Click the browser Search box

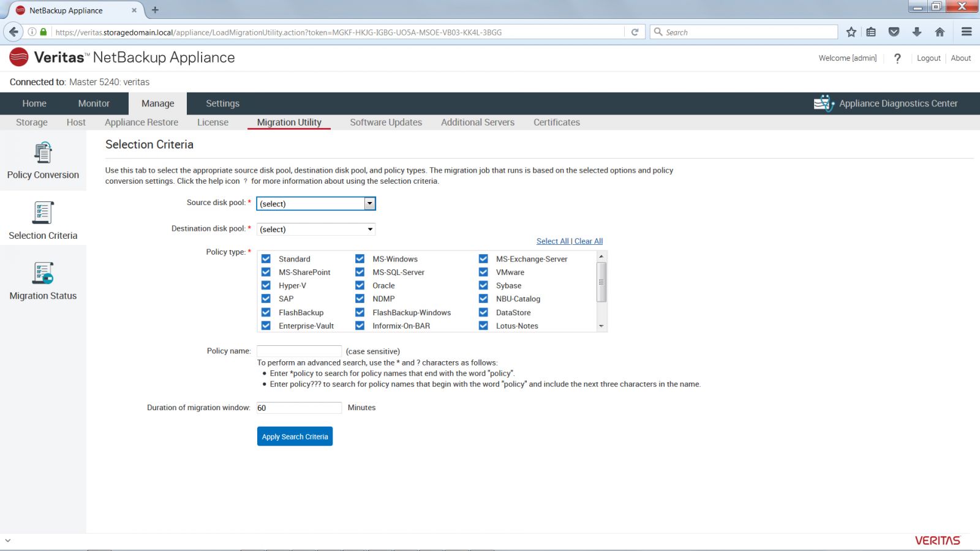[x=744, y=32]
